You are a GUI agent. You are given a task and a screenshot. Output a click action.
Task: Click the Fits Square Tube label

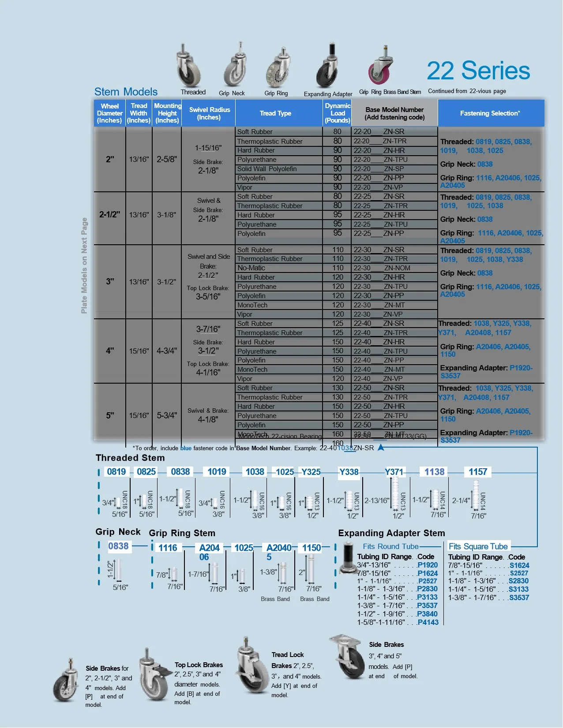[478, 546]
